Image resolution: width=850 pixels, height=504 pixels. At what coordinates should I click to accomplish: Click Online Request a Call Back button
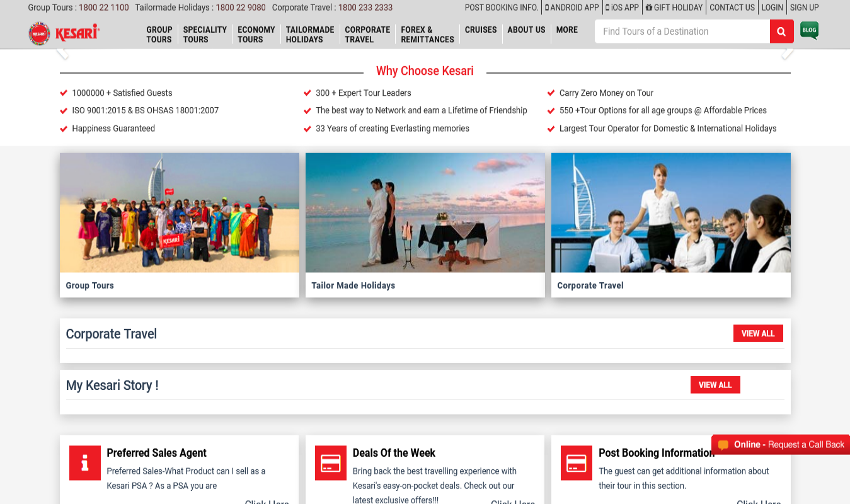point(781,445)
